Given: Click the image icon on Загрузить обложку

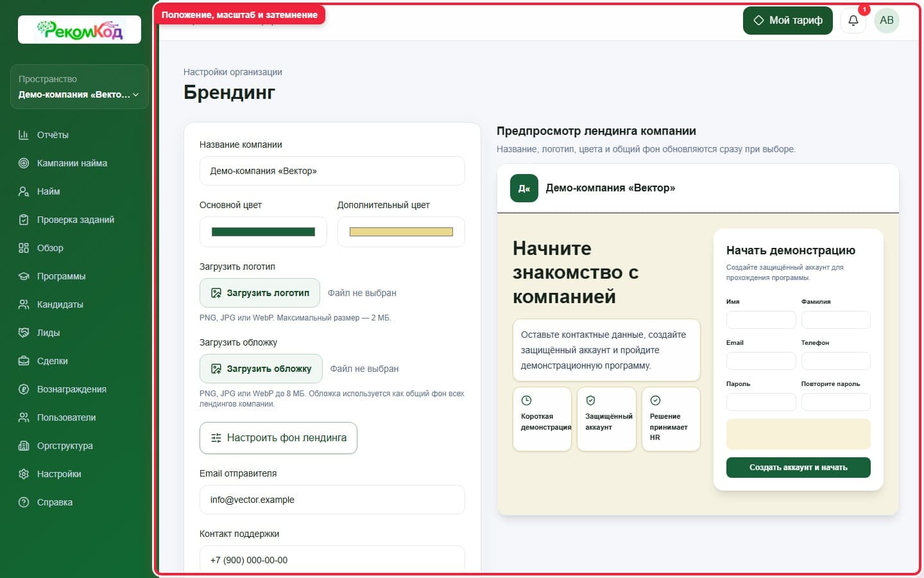Looking at the screenshot, I should [216, 369].
